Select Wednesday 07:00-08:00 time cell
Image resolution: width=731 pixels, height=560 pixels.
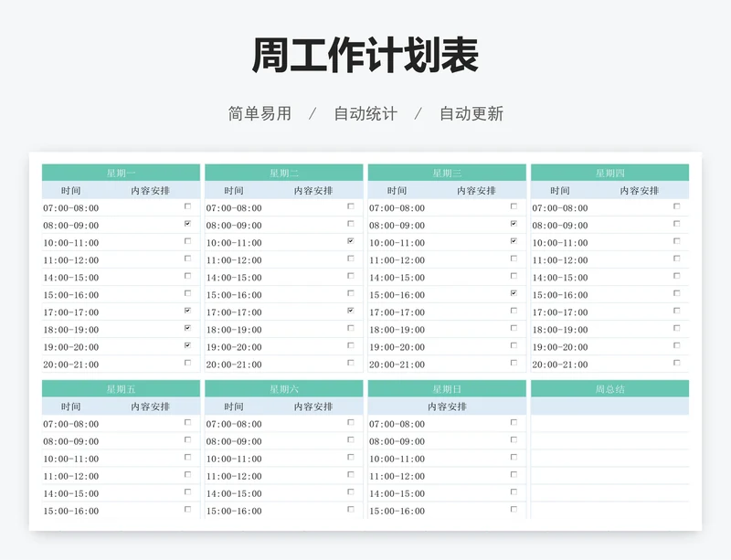397,208
